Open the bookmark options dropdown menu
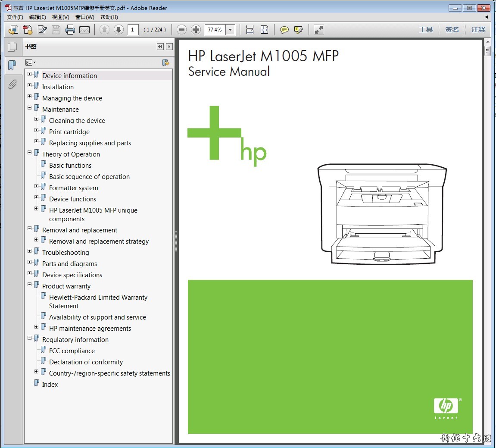The width and height of the screenshot is (496, 448). pos(31,63)
